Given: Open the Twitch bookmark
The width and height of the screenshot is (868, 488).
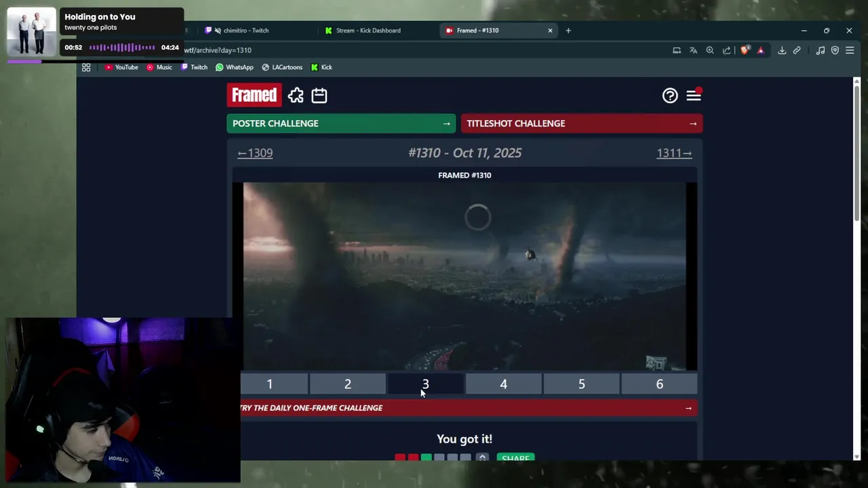Looking at the screenshot, I should point(194,67).
